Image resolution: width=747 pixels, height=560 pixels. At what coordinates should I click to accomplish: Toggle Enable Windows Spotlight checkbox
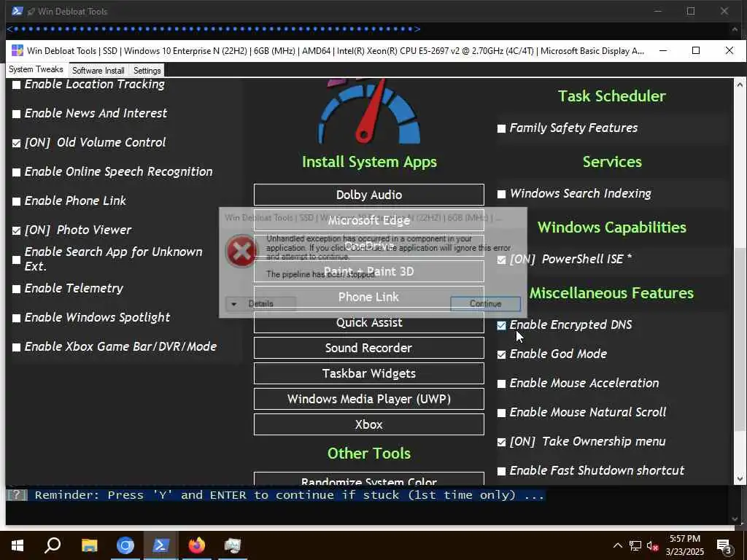tap(16, 318)
